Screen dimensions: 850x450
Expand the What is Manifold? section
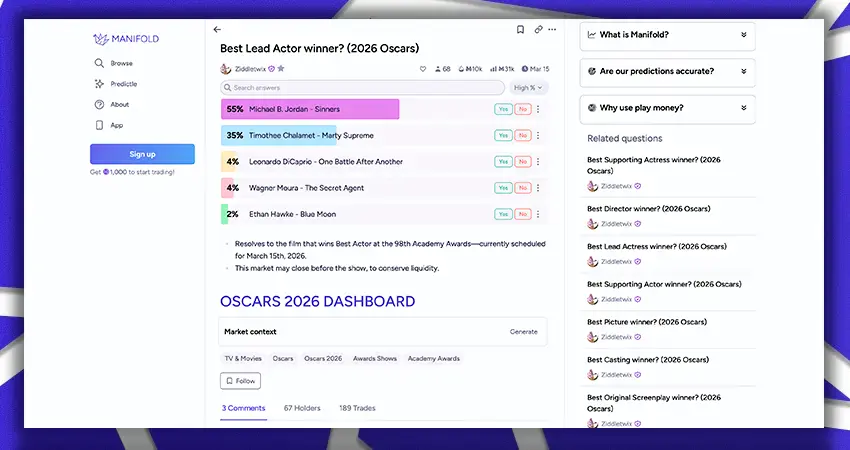(667, 35)
